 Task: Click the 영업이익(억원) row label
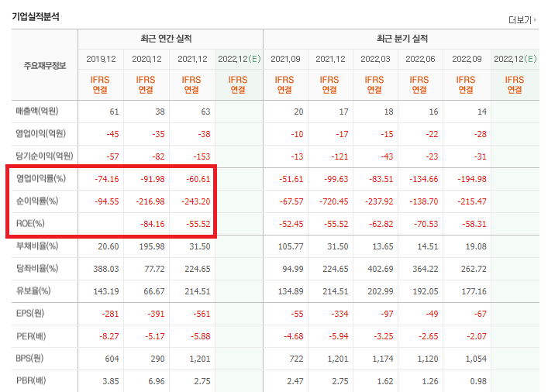[x=41, y=133]
